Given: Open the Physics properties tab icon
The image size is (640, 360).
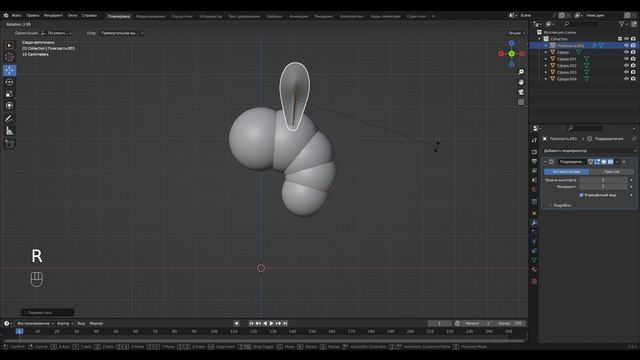Looking at the screenshot, I should point(534,241).
